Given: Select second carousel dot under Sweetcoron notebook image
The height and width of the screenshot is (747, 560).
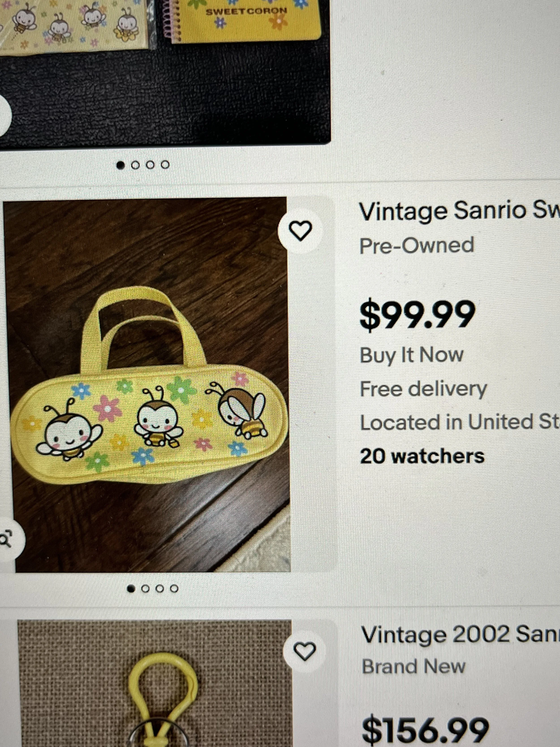Looking at the screenshot, I should coord(135,165).
